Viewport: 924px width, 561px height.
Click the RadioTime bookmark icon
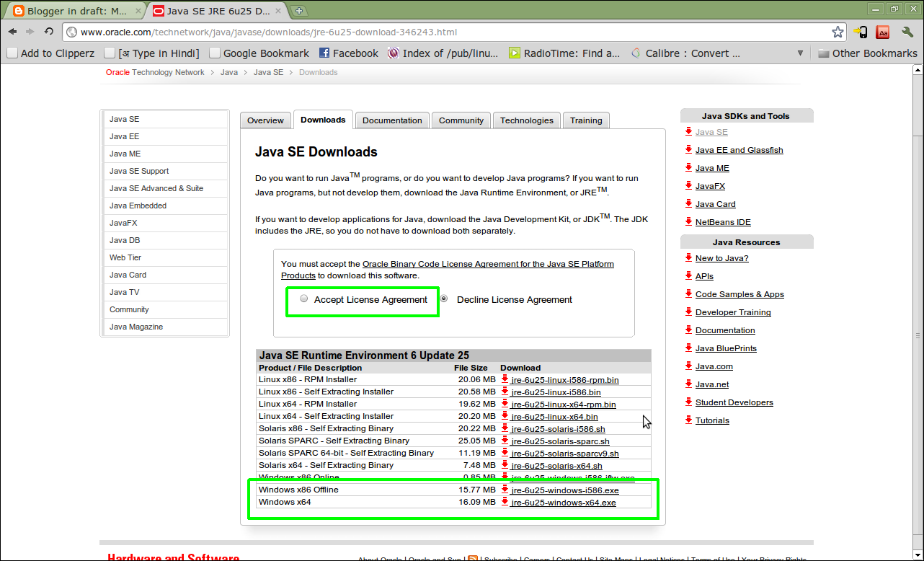pyautogui.click(x=515, y=53)
